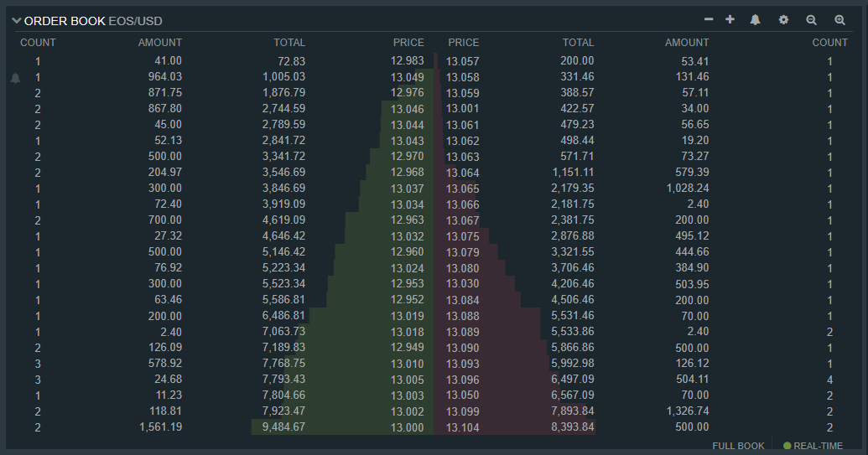
Task: Click ask total 6,497.09
Action: pyautogui.click(x=573, y=380)
